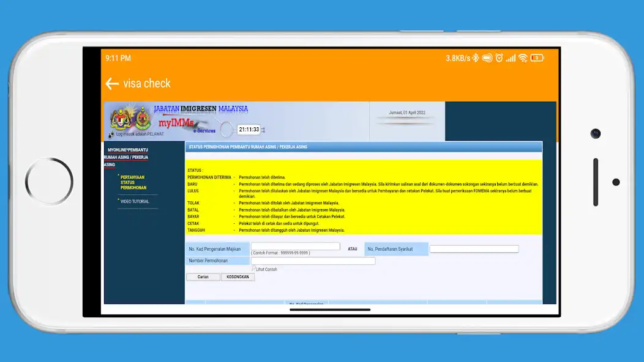Click the 'Contoh Format : 999999-99-9999' hint
Viewport: 644px width, 362px height.
[x=280, y=253]
